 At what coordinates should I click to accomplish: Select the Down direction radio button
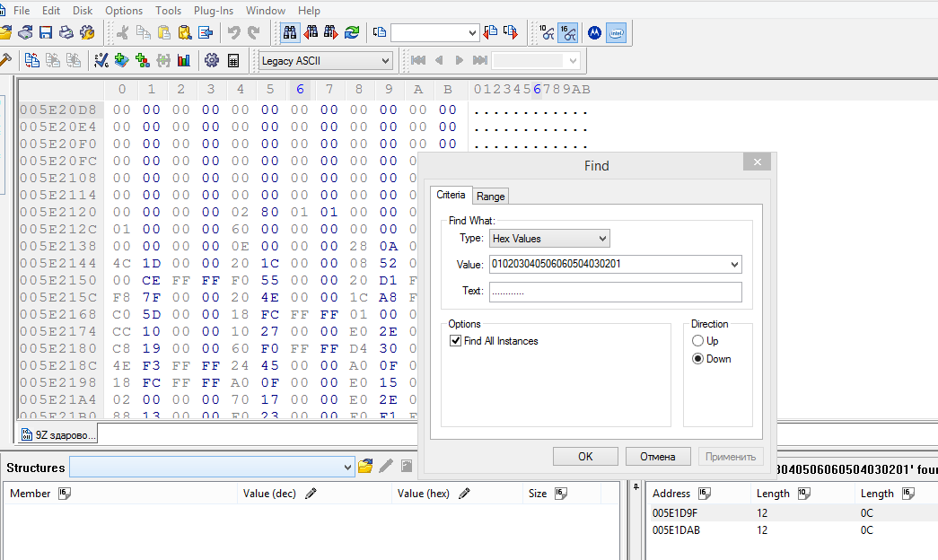[x=698, y=359]
